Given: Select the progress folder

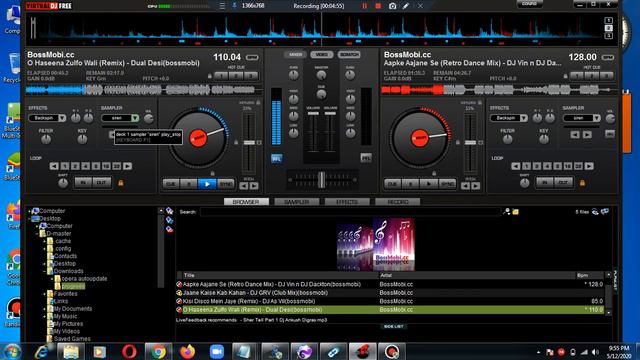Looking at the screenshot, I should pos(73,286).
